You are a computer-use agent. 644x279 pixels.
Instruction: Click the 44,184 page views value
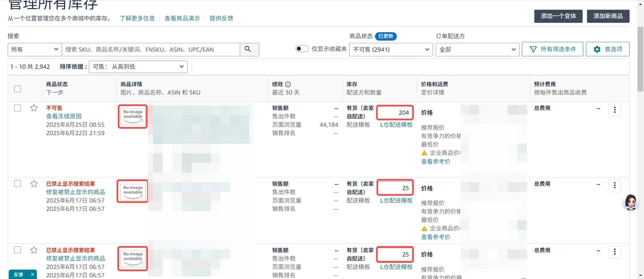(x=329, y=124)
